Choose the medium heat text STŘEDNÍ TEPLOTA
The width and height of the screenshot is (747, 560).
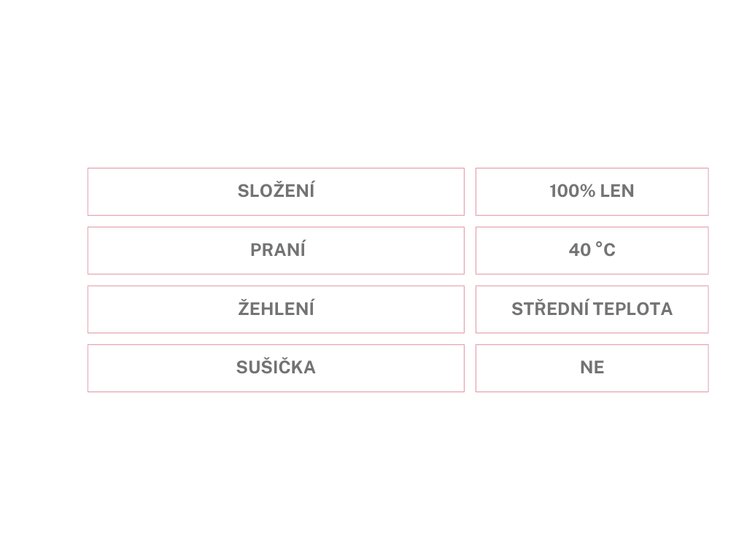point(592,309)
